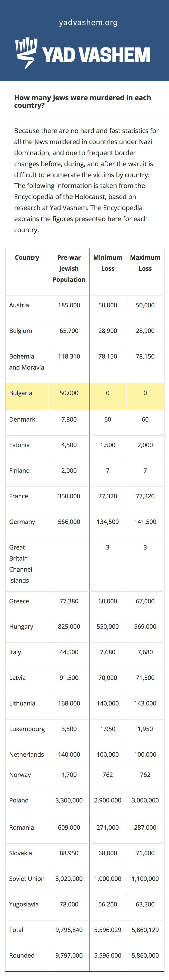Click the Rounded maximum loss 5,860,000
Screen dimensions: 169x980
pos(145,955)
